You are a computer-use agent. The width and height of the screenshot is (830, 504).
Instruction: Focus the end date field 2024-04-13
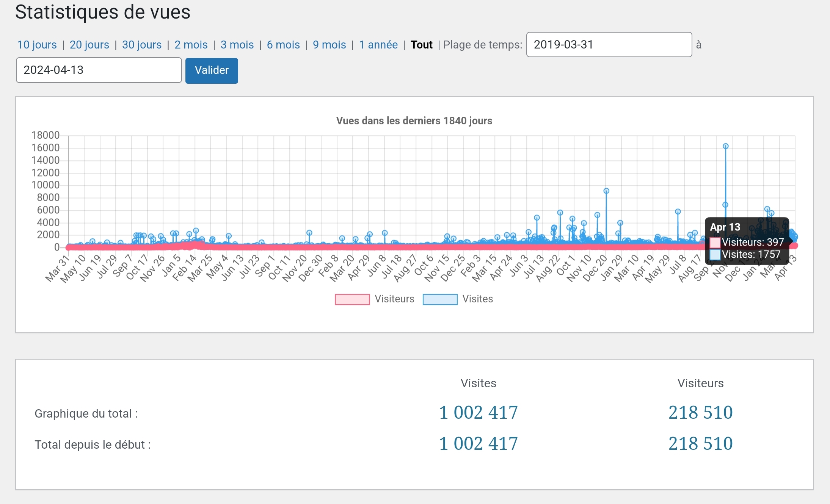(x=99, y=70)
